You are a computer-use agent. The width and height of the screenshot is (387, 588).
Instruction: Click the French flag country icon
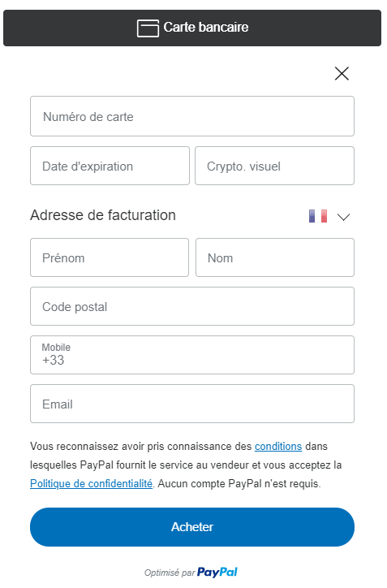tap(318, 216)
